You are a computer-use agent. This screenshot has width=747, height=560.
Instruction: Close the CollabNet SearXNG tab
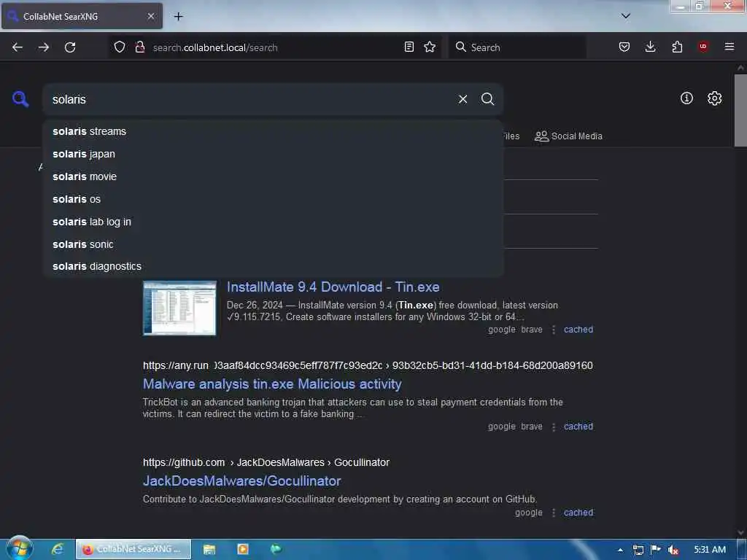[151, 16]
